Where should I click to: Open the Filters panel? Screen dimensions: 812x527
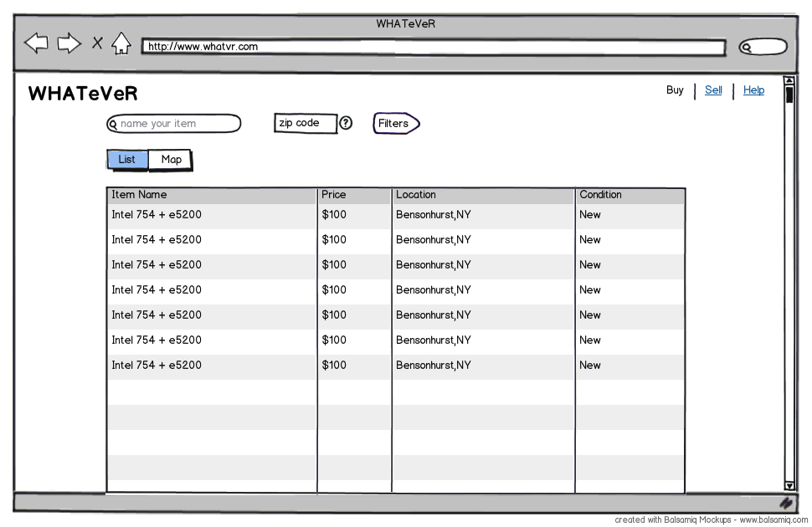click(x=395, y=124)
